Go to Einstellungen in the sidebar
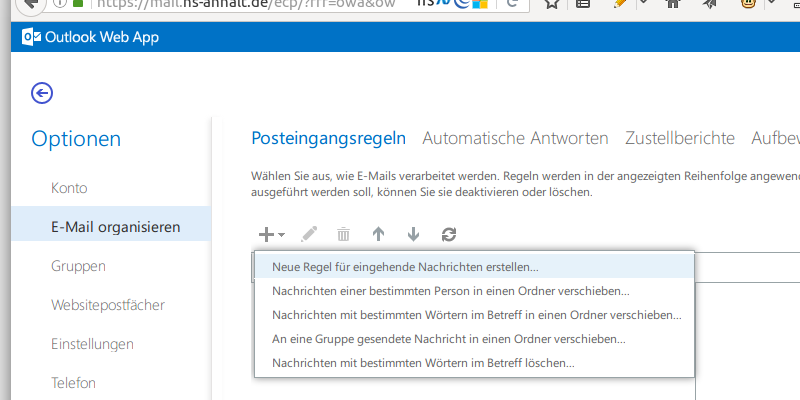The height and width of the screenshot is (400, 800). (92, 344)
